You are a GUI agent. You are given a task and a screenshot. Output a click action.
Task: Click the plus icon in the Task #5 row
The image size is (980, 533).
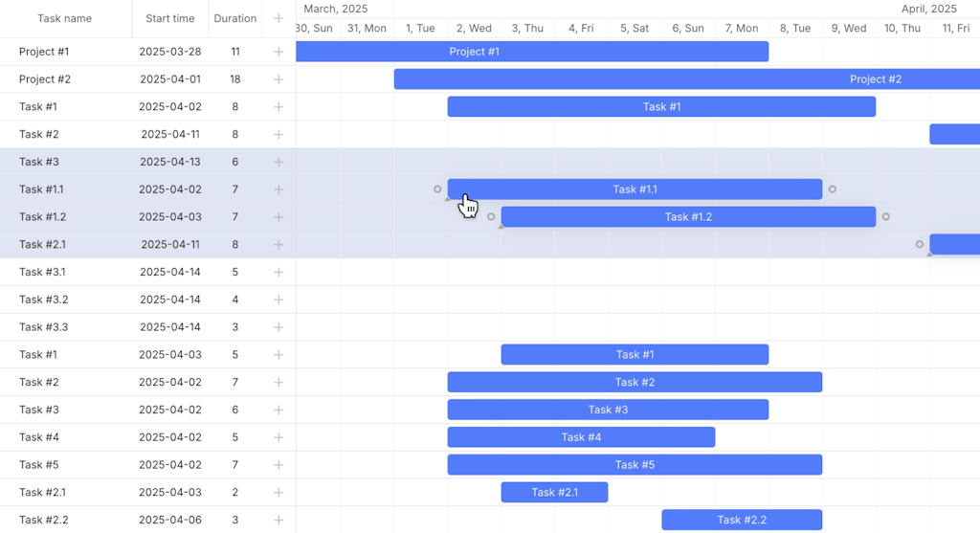(x=278, y=464)
